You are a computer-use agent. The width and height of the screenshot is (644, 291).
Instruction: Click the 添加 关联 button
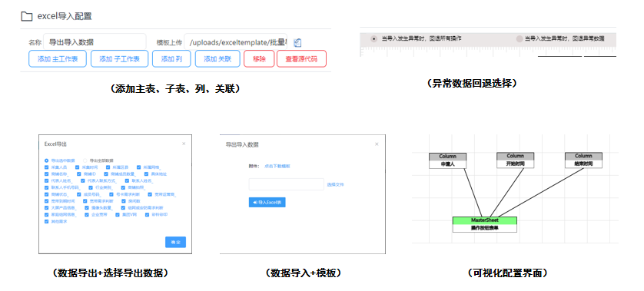[217, 58]
